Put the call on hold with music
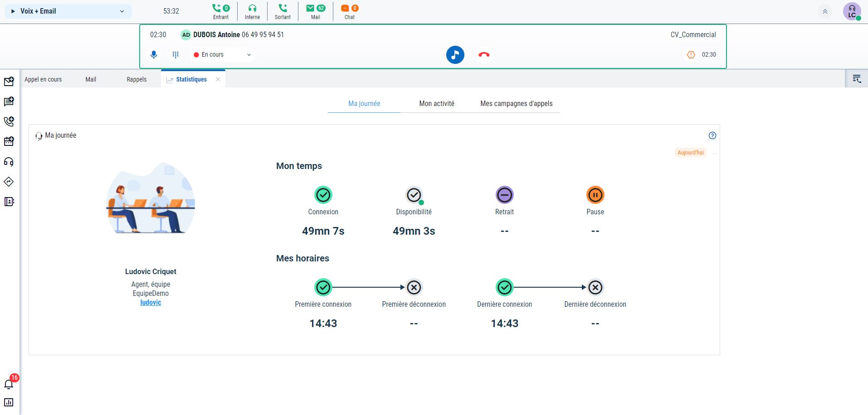 pyautogui.click(x=455, y=54)
